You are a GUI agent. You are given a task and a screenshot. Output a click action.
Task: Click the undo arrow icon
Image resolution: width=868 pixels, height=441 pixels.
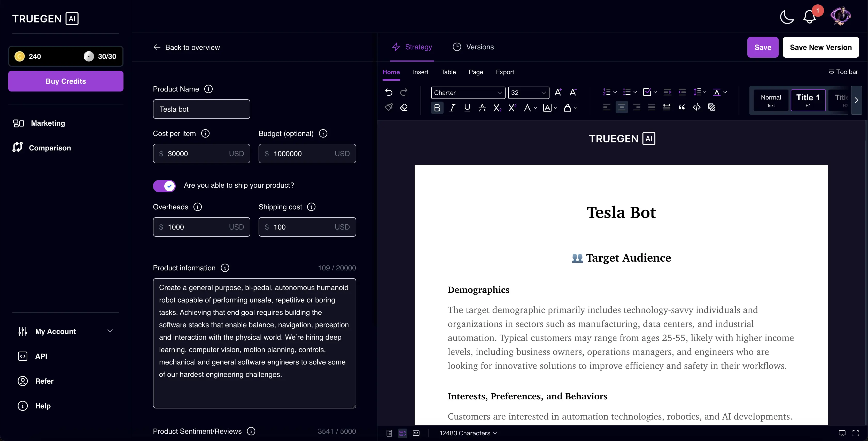click(389, 92)
